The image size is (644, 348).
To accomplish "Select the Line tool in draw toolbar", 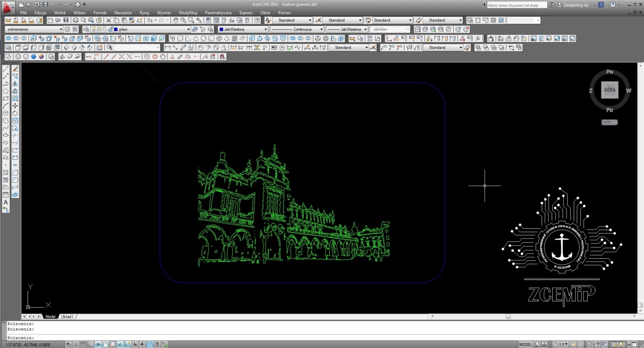I will point(6,69).
